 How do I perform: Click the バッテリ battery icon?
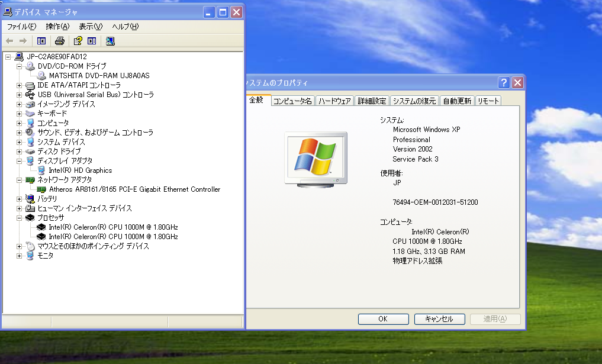click(30, 198)
